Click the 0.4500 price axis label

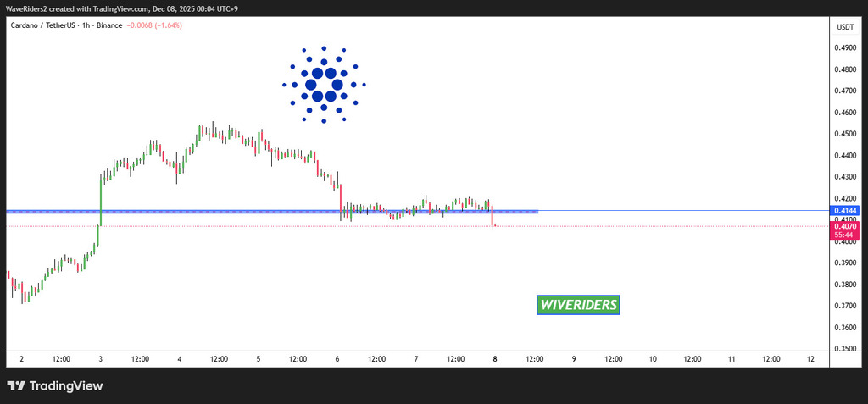coord(844,134)
